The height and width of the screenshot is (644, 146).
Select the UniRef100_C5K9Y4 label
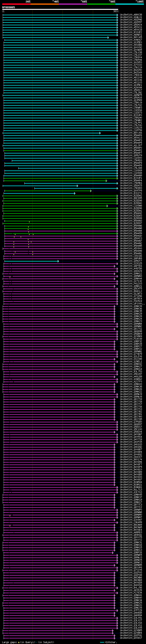pos(131,58)
